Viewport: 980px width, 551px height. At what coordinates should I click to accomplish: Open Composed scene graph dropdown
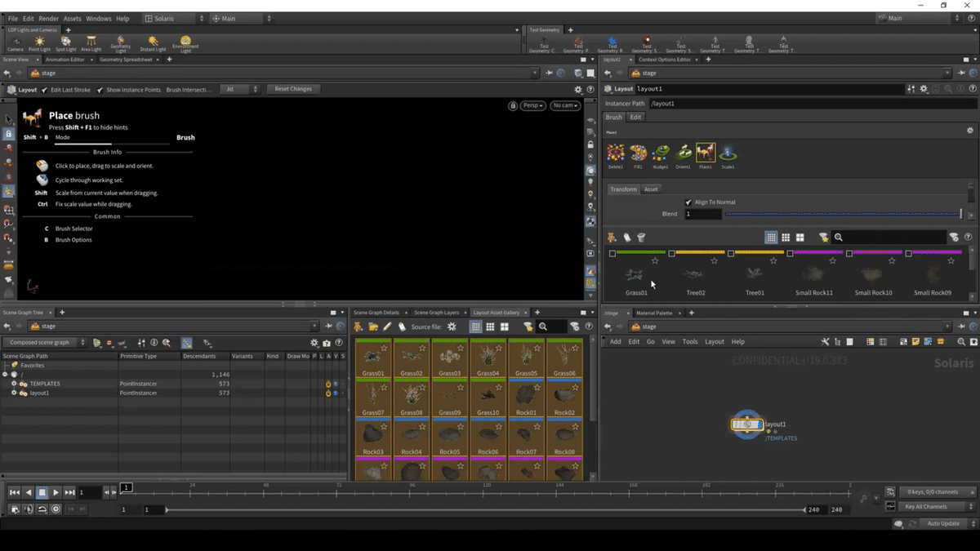click(x=44, y=343)
